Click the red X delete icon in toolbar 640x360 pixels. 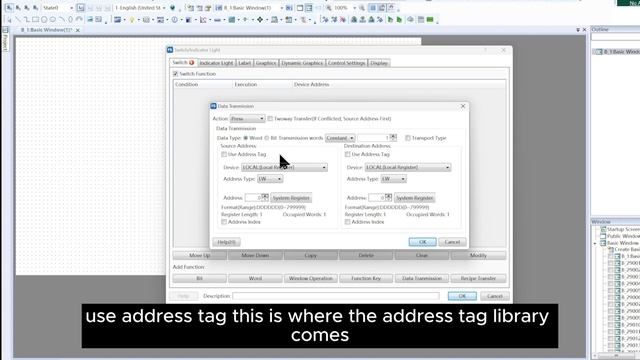tap(342, 20)
